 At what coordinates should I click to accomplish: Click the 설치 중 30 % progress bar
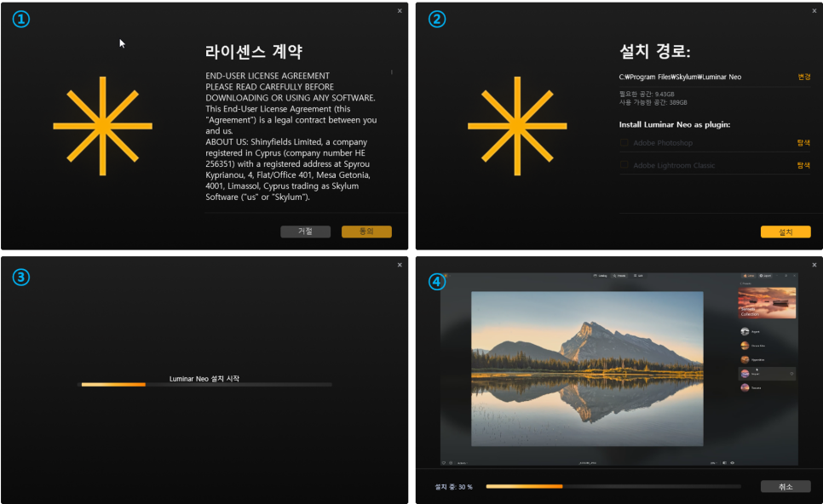[x=613, y=486]
